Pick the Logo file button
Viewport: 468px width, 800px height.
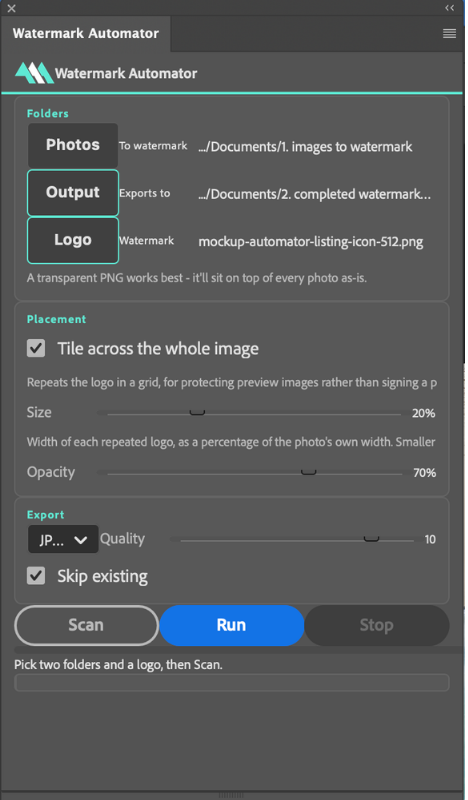pos(73,240)
